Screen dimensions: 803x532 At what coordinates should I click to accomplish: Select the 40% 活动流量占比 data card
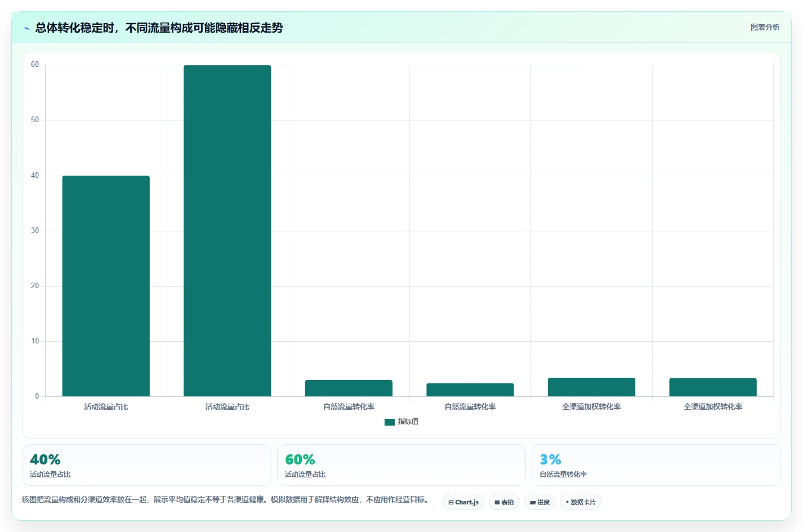click(146, 465)
